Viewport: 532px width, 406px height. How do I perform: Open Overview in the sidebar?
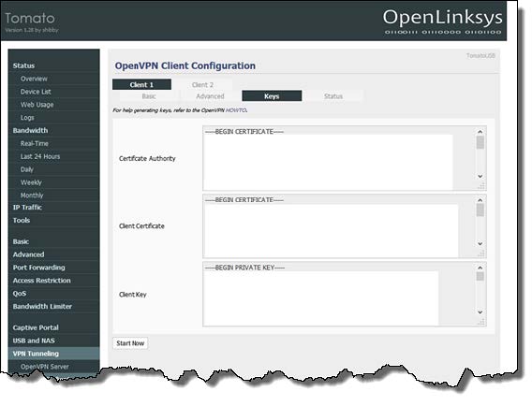coord(34,79)
